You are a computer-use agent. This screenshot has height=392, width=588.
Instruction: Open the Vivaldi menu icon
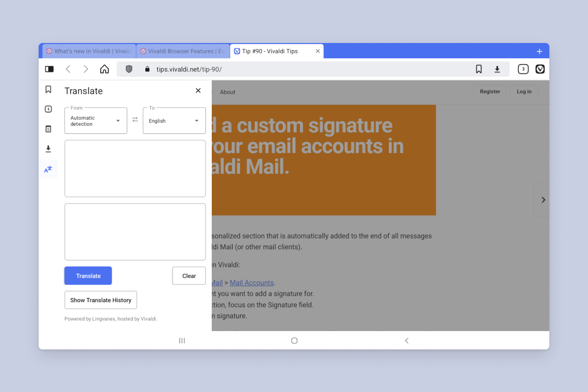click(540, 69)
